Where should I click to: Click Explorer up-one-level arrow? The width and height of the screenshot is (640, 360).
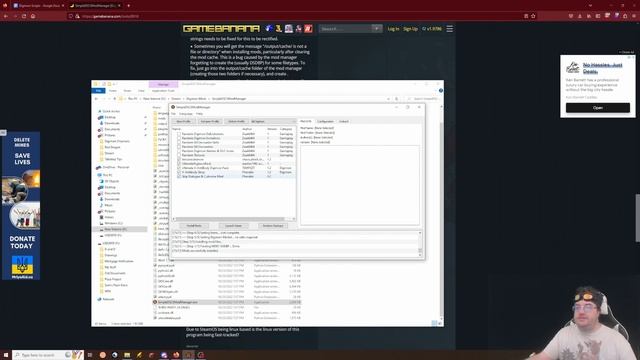pyautogui.click(x=115, y=99)
